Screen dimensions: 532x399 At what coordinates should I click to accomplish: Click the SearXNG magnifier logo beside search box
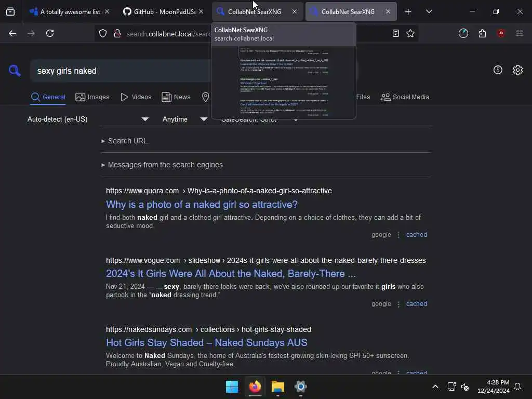pos(15,71)
